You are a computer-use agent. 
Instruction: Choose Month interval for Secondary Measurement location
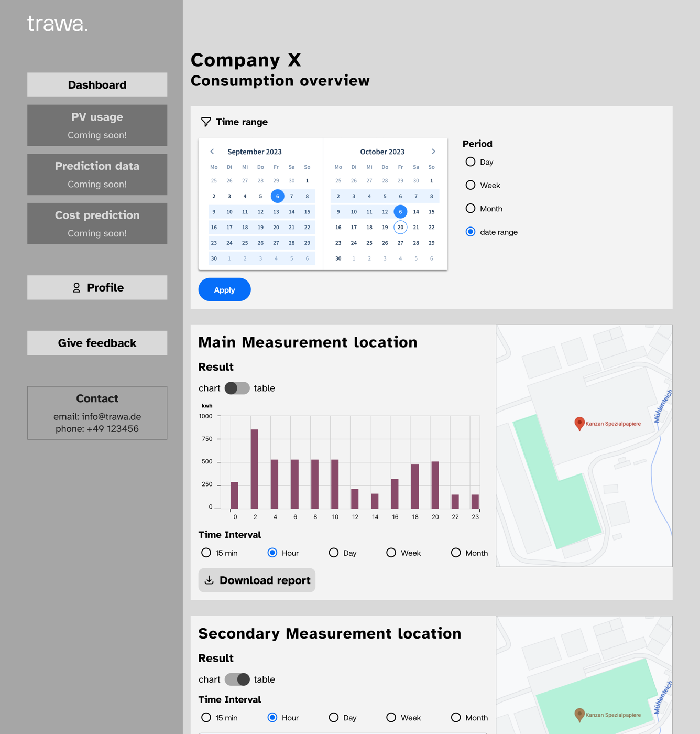[x=456, y=717]
